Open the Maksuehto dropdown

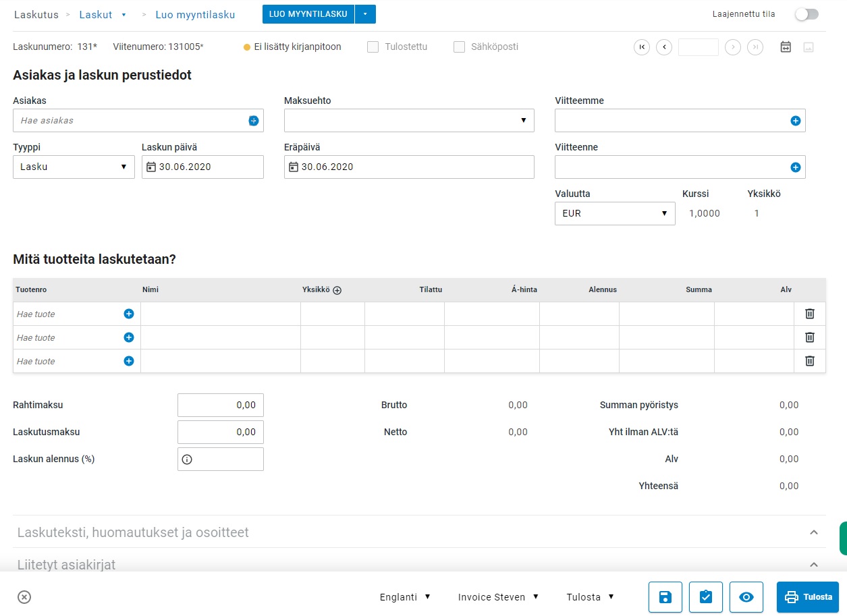(x=409, y=121)
